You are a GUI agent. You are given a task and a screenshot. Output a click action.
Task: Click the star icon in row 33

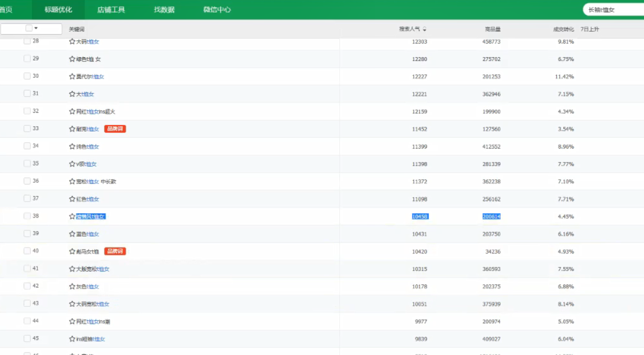click(72, 129)
